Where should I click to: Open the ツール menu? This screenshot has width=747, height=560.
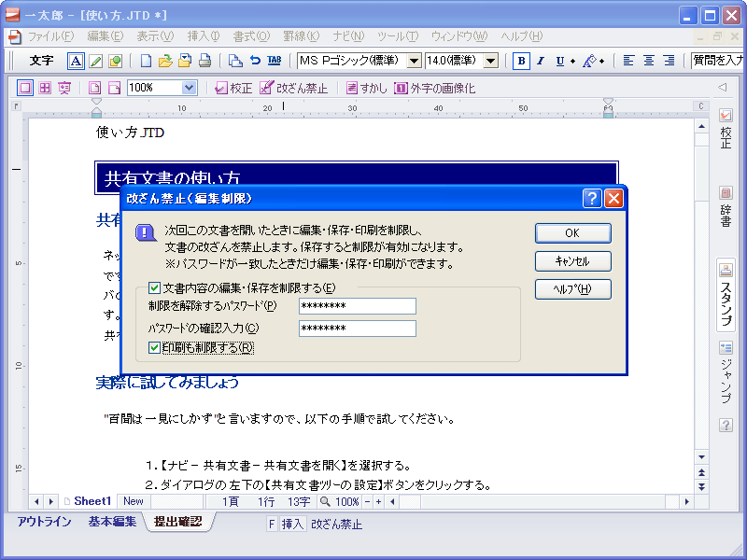coord(398,36)
